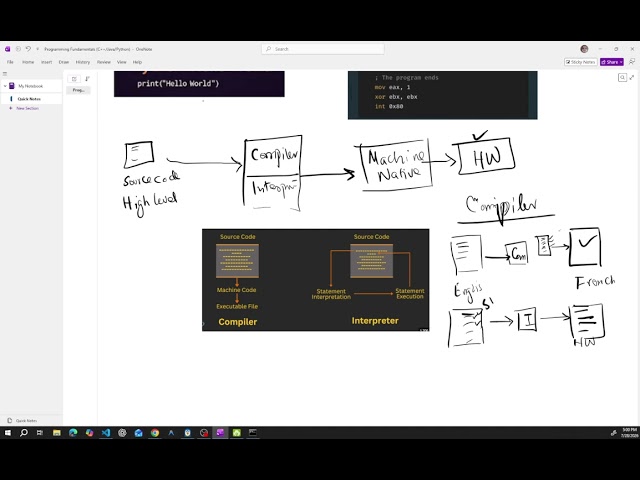Click the 'xor ebx, ebx' code line

pyautogui.click(x=396, y=97)
